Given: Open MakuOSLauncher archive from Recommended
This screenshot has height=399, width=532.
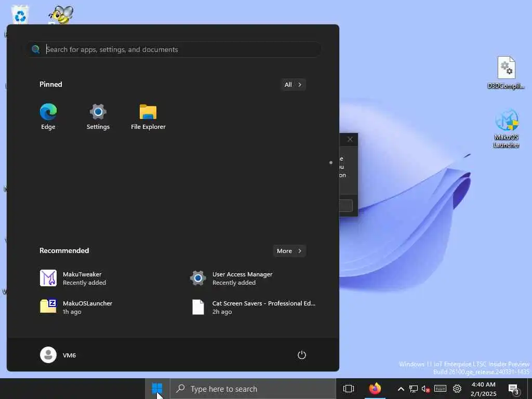Looking at the screenshot, I should point(76,307).
